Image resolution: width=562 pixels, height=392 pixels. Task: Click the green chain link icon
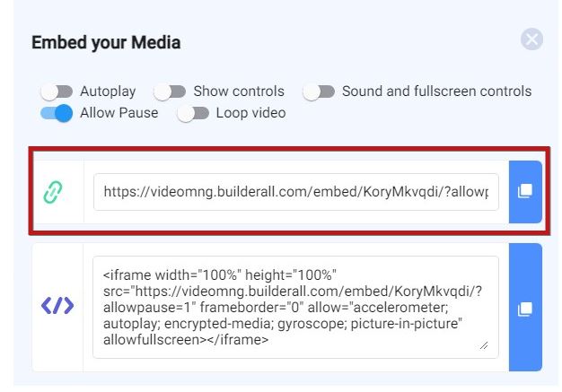tap(53, 192)
